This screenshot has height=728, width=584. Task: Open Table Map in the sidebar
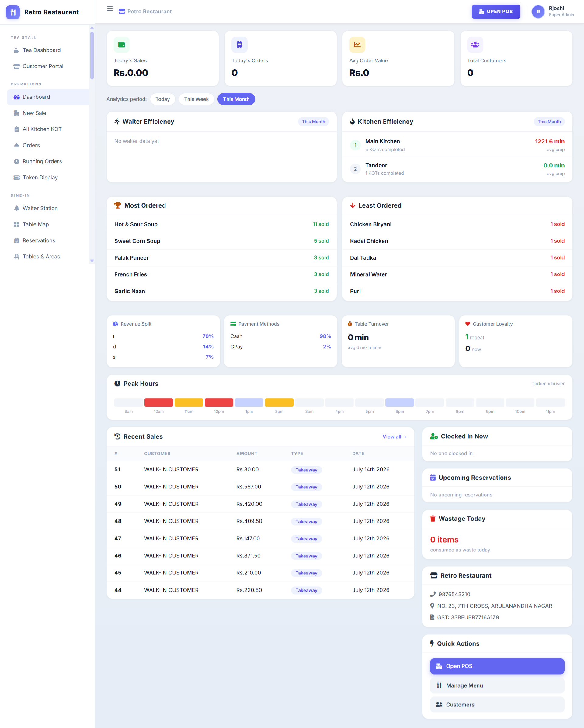click(48, 225)
